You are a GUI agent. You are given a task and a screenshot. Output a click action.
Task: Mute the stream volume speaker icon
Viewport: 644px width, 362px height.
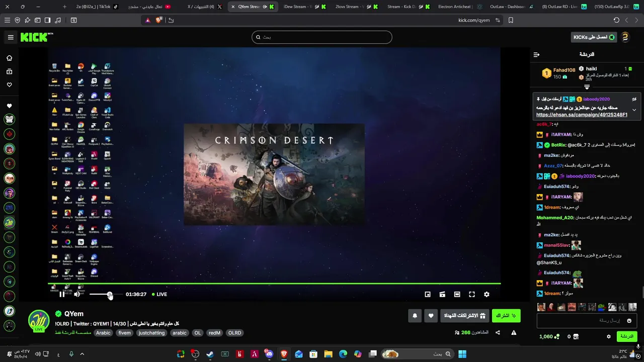click(77, 295)
